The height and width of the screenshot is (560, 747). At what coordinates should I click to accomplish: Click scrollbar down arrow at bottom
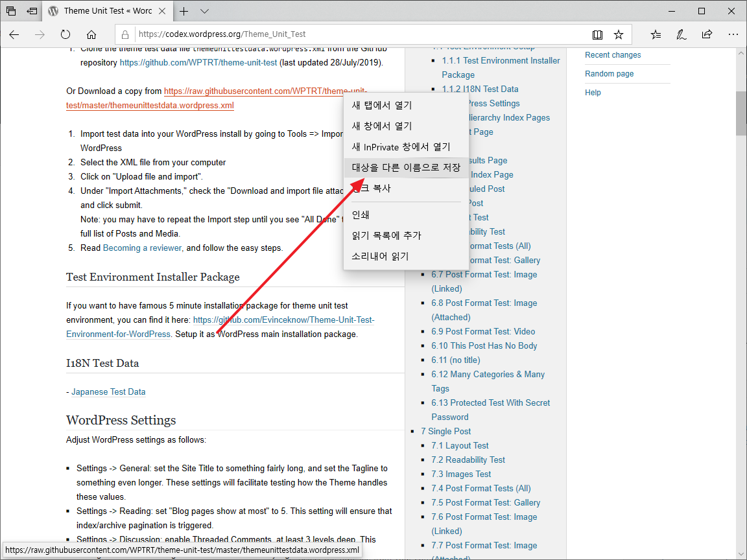(x=741, y=554)
